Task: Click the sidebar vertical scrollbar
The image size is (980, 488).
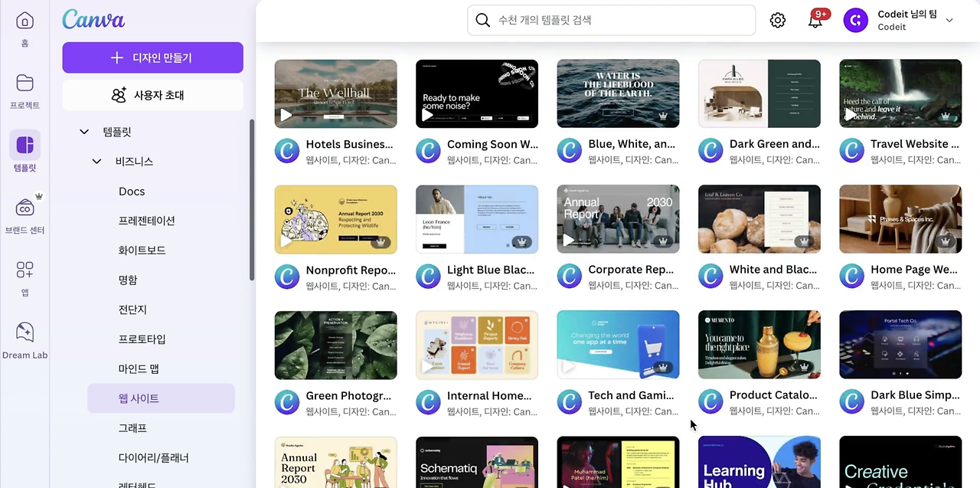Action: click(252, 201)
